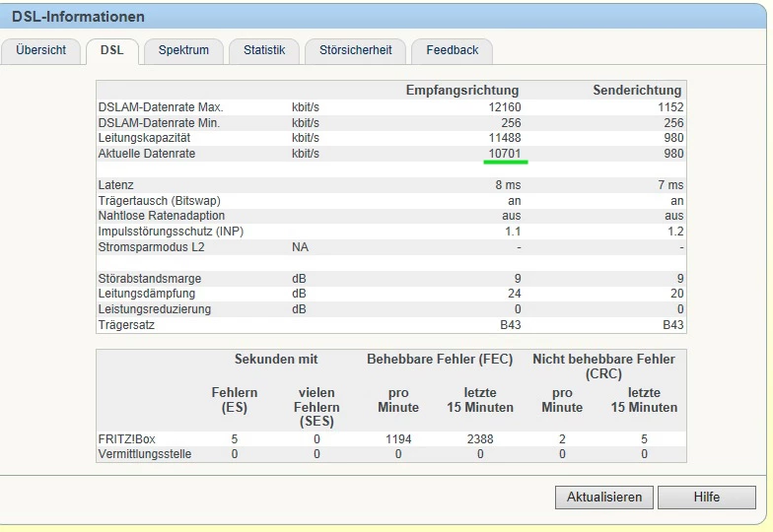Screen dimensions: 773x532
Task: Open the Störsicherheit tab
Action: point(355,50)
